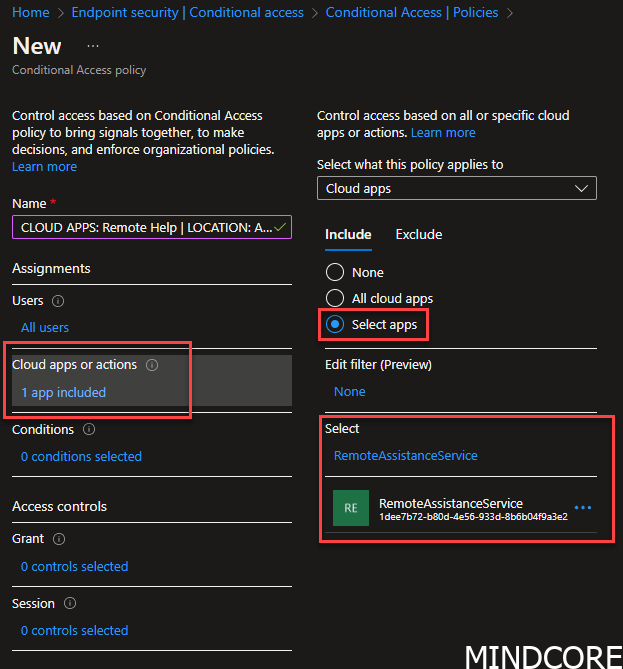
Task: Switch to the Include tab
Action: point(348,234)
